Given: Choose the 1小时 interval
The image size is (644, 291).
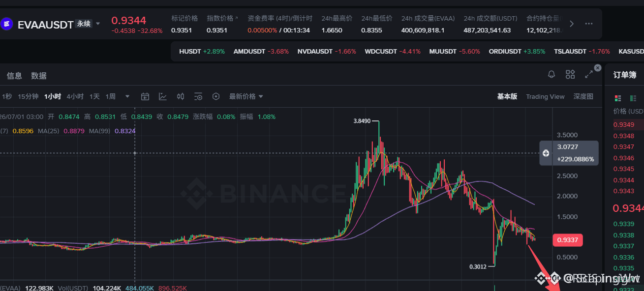Looking at the screenshot, I should [x=53, y=96].
